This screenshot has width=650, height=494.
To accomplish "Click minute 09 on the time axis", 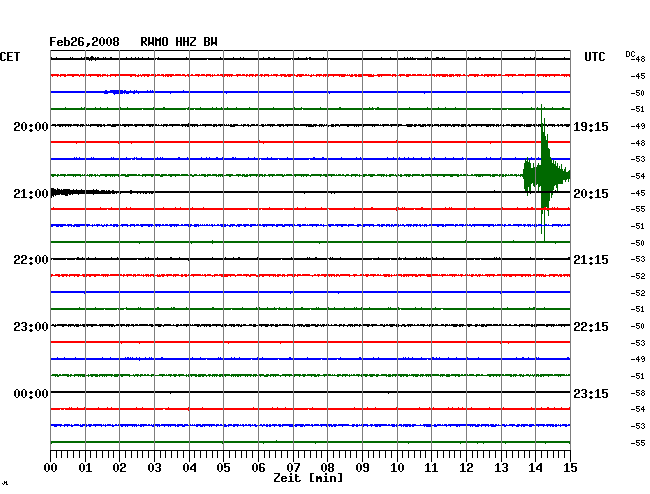I will pos(362,468).
